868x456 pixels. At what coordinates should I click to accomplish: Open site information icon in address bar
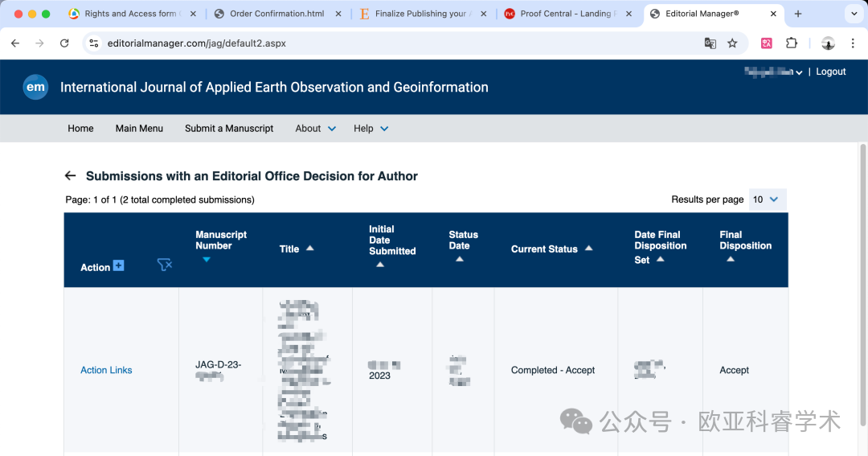pos(93,43)
